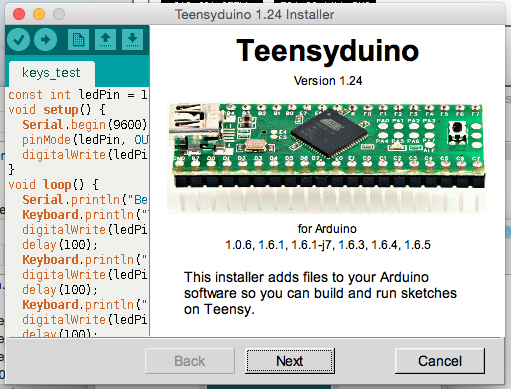Click the New sketch document icon
Viewport: 511px width, 389px height.
tap(78, 39)
